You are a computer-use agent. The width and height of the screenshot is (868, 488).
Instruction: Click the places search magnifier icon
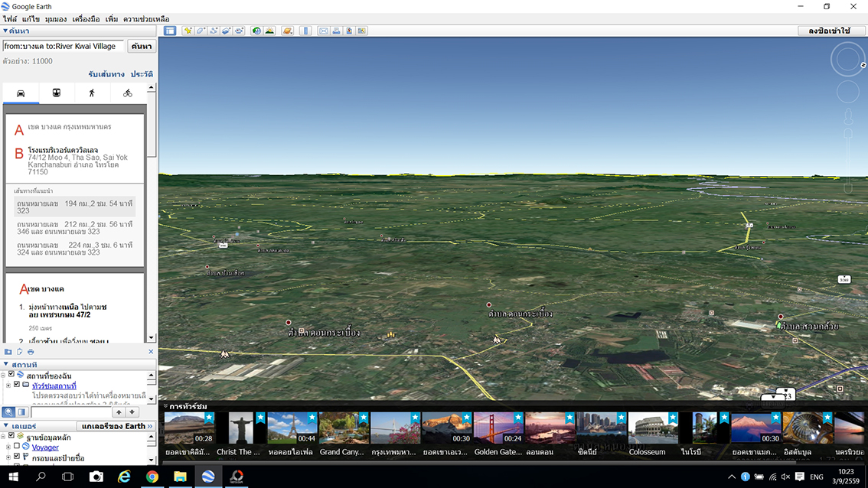8,412
